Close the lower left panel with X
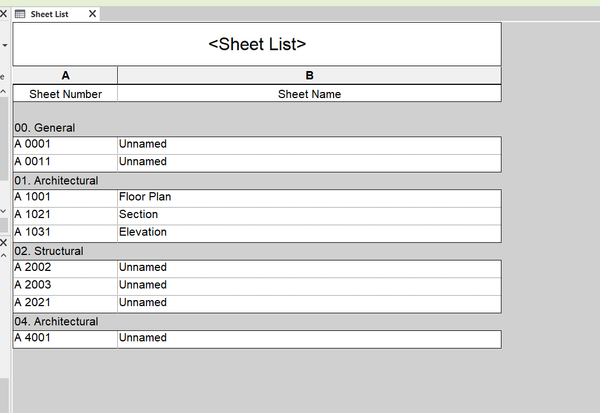Viewport: 600px width, 413px height. pos(3,242)
